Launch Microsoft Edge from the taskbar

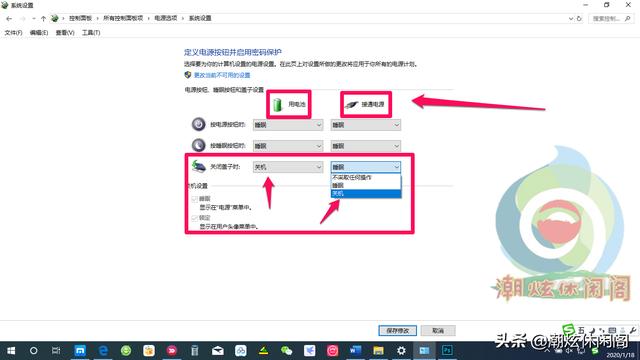pyautogui.click(x=103, y=351)
